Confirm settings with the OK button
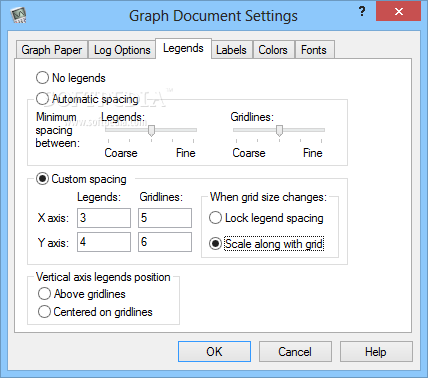 coord(214,352)
